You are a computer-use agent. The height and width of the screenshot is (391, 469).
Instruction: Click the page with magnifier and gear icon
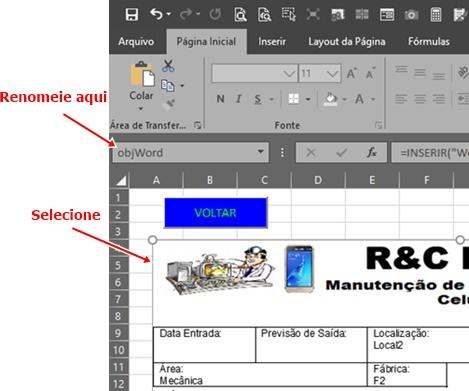coord(264,15)
